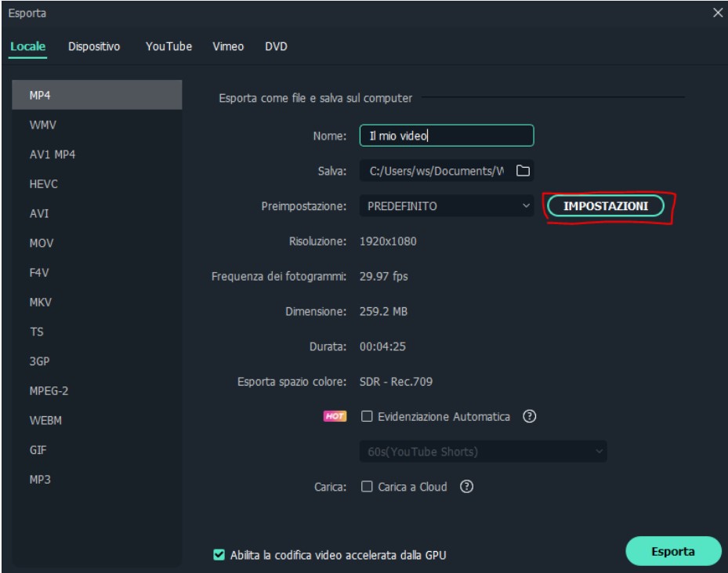Screen dimensions: 728x573
Task: Click help icon beside Carica a Cloud
Action: [x=466, y=487]
